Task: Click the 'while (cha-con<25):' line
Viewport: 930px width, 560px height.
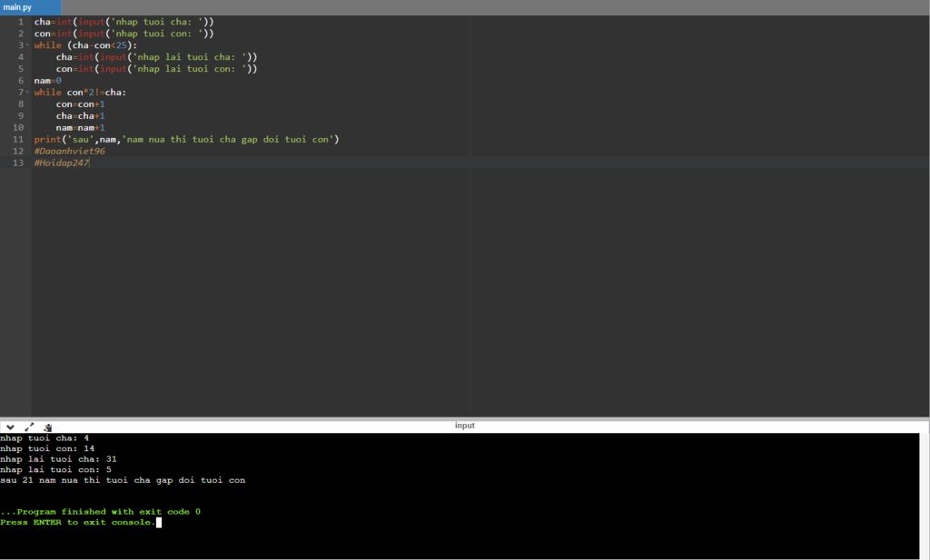Action: pos(85,45)
